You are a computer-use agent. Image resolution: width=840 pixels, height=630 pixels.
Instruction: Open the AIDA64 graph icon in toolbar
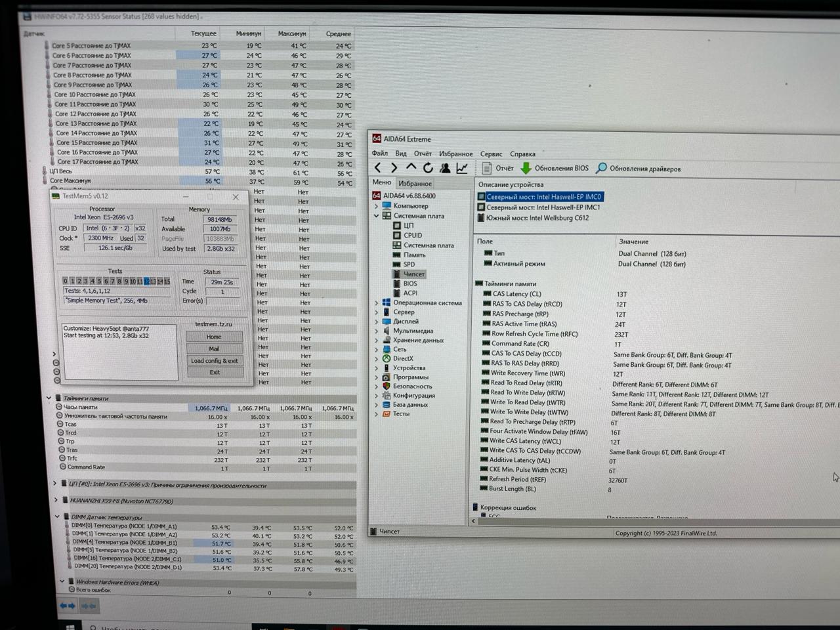[x=462, y=168]
